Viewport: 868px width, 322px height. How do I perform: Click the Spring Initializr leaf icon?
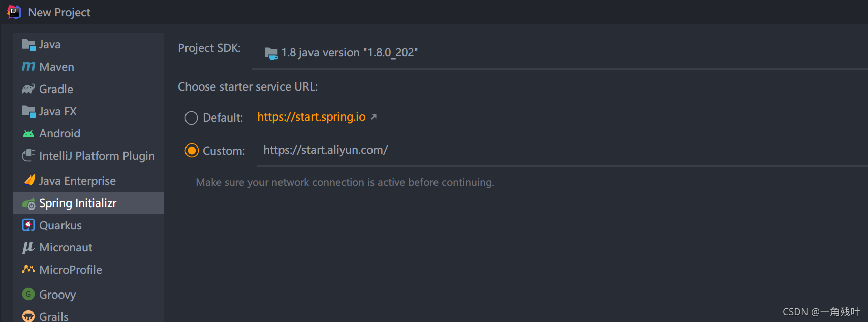tap(28, 203)
